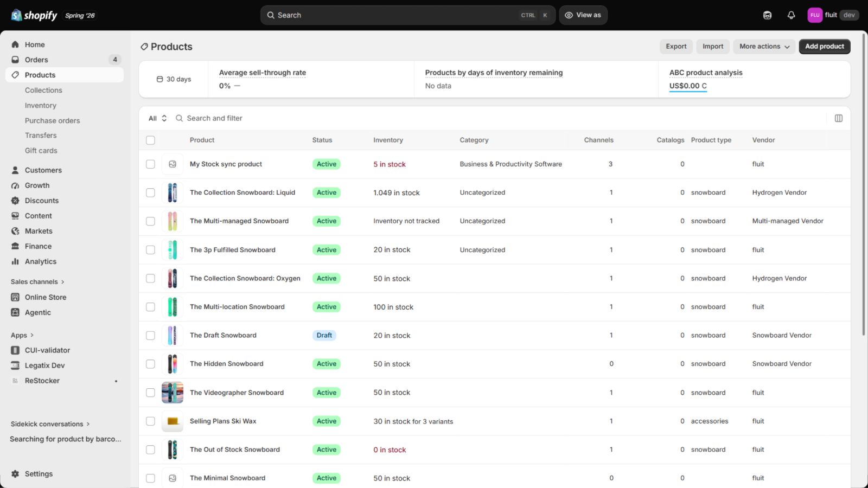Click the Online Store icon
The image size is (868, 488).
click(15, 297)
